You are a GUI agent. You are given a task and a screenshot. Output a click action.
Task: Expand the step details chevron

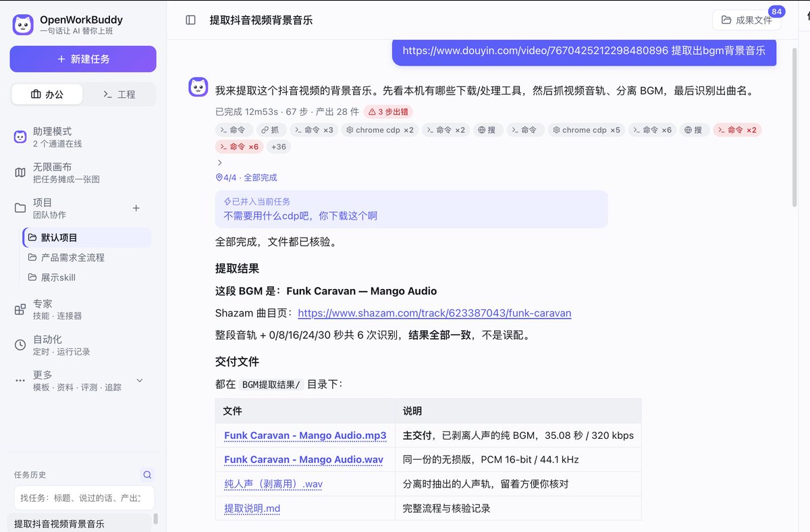coord(219,163)
